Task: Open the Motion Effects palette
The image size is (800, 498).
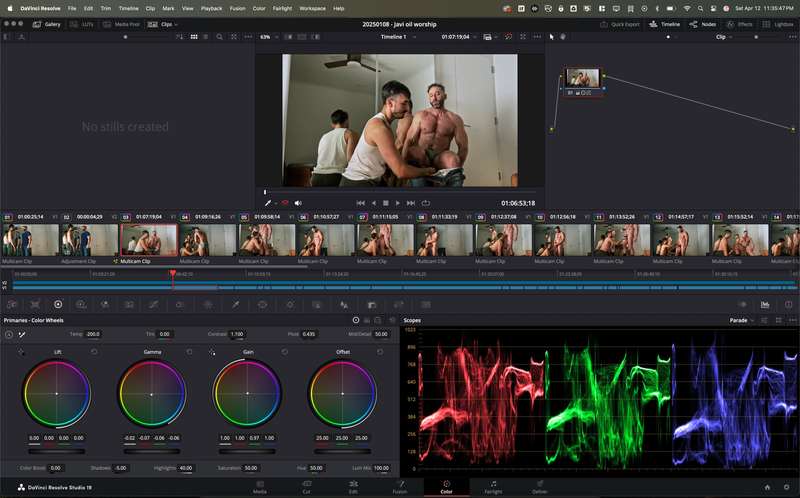Action: pos(129,305)
